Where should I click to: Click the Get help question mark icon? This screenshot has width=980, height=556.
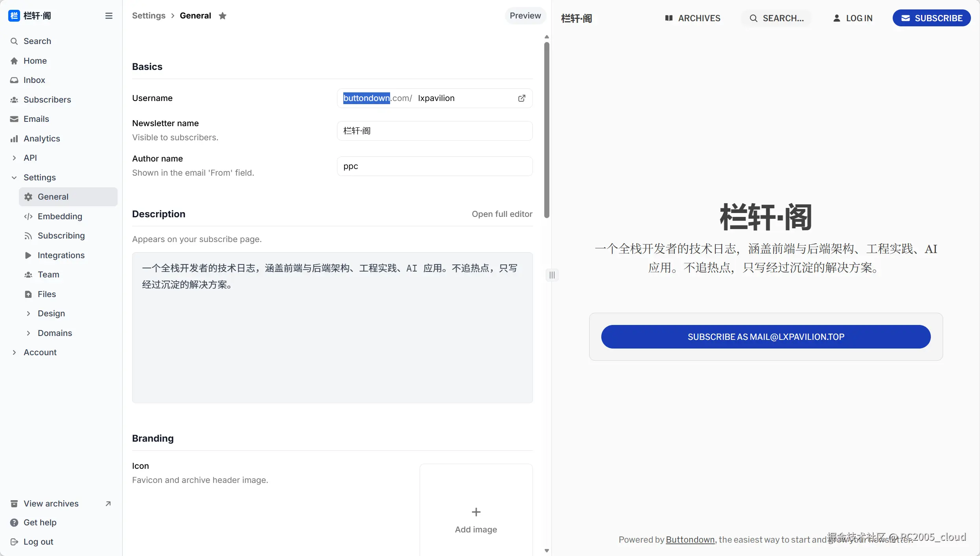(x=14, y=523)
